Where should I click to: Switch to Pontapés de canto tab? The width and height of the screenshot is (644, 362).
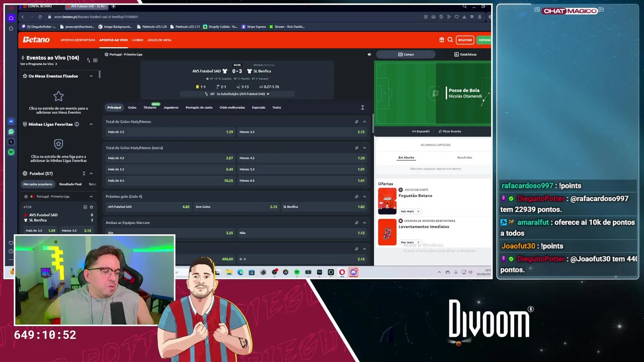pyautogui.click(x=199, y=108)
